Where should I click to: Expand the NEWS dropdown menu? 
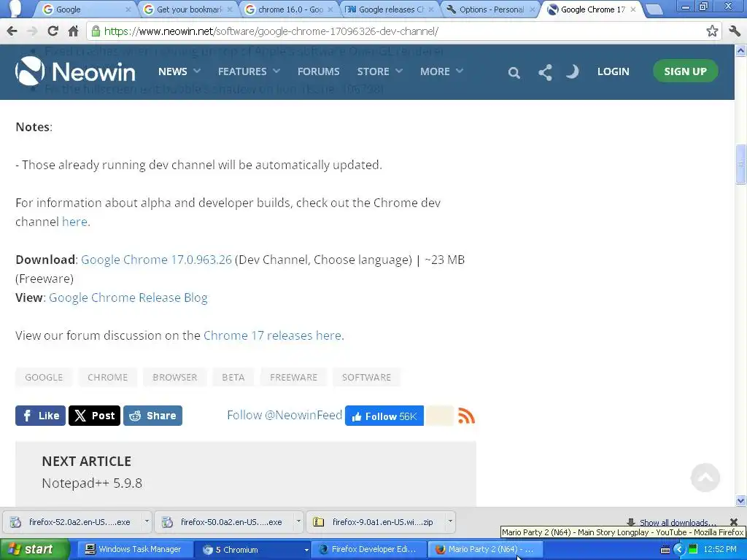pos(179,71)
